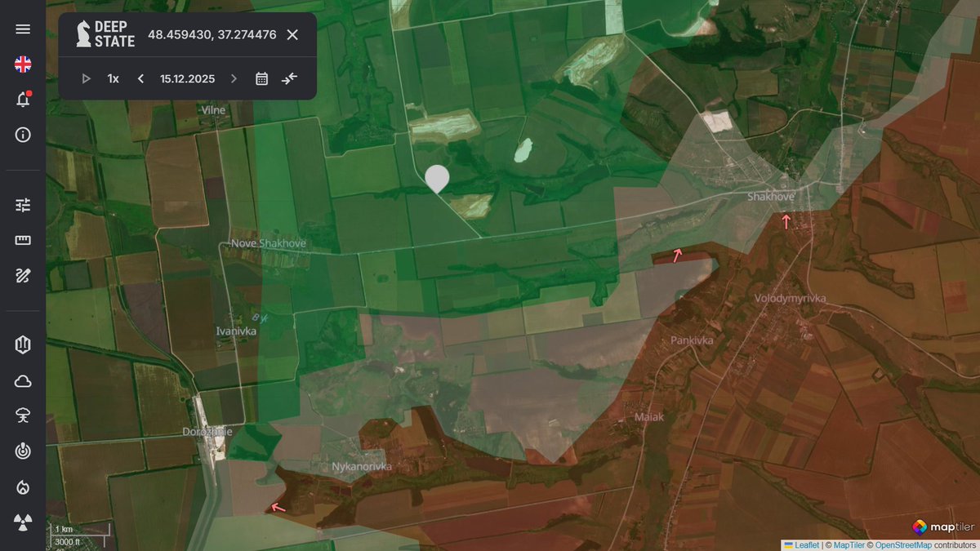This screenshot has height=551, width=980.
Task: Click the Vilne label
Action: tap(212, 109)
